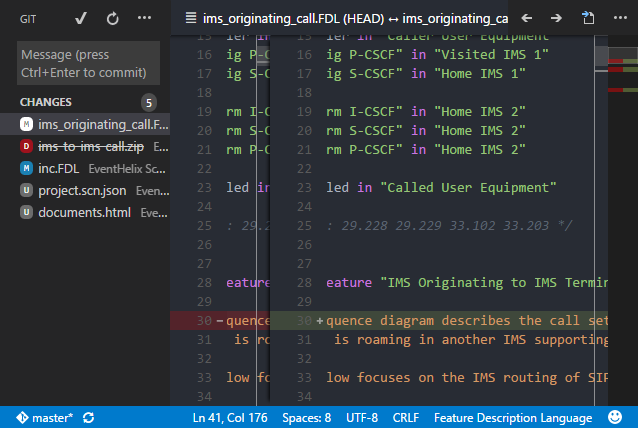
Task: Click line 19 "rm I-CSCF" in right pane
Action: [364, 111]
